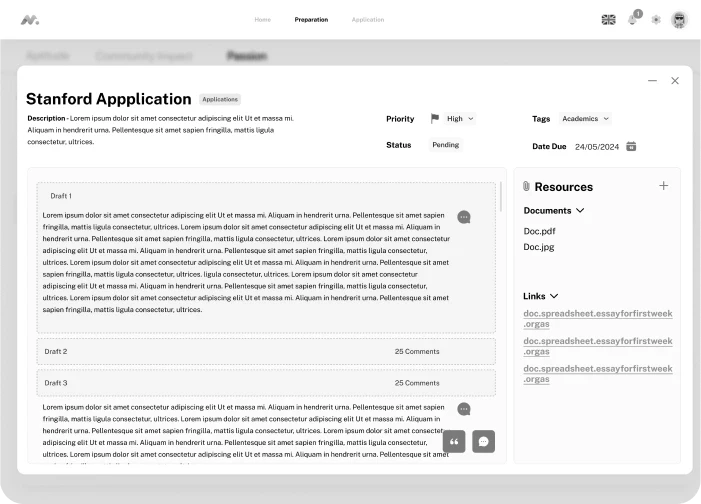Viewport: 701px width, 504px height.
Task: Open the Application navigation item
Action: [368, 20]
